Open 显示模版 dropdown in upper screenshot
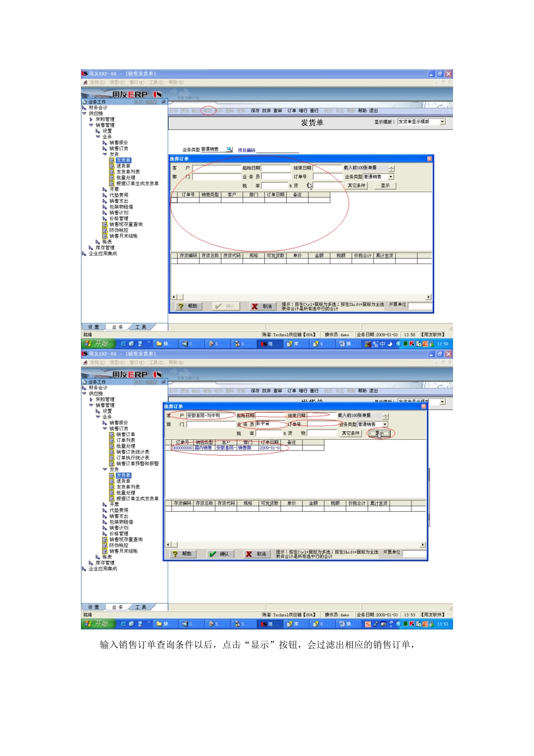This screenshot has width=534, height=756. pyautogui.click(x=442, y=121)
